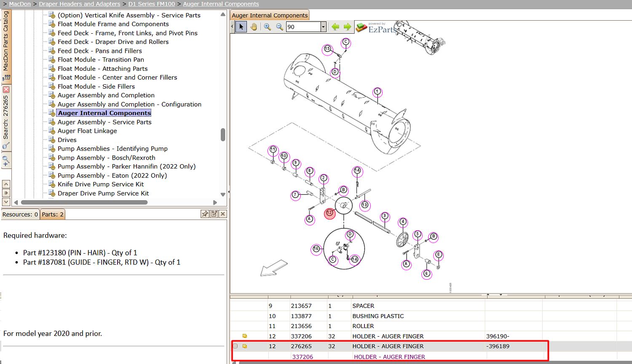
Task: Click callout 15 on the diagram
Action: point(327,49)
